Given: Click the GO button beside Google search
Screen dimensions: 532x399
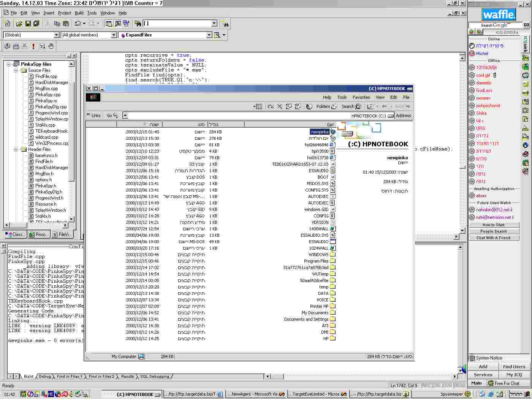Looking at the screenshot, I should tap(526, 25).
